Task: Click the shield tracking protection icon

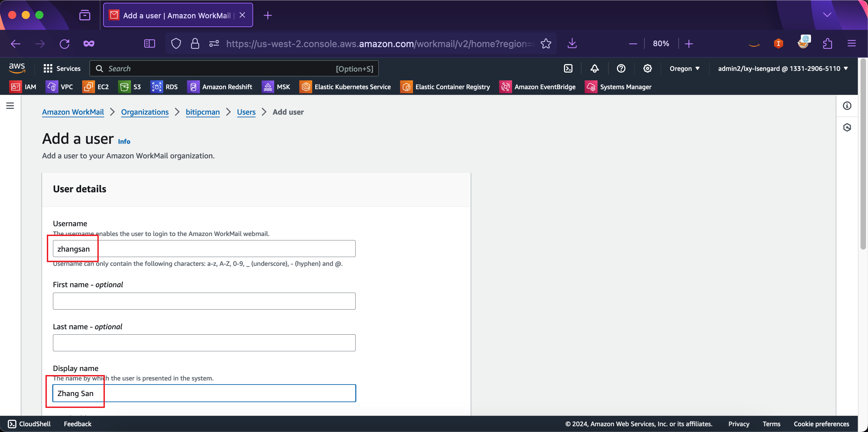Action: (x=176, y=44)
